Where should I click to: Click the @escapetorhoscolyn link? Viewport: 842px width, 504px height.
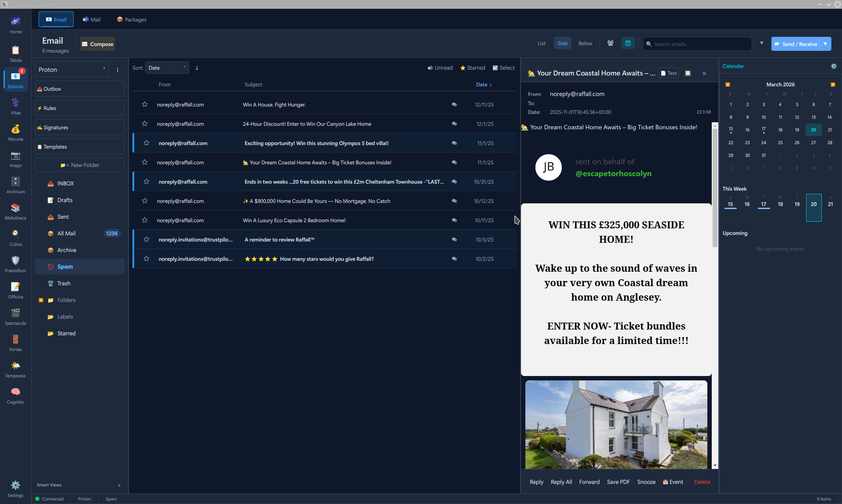pos(613,174)
